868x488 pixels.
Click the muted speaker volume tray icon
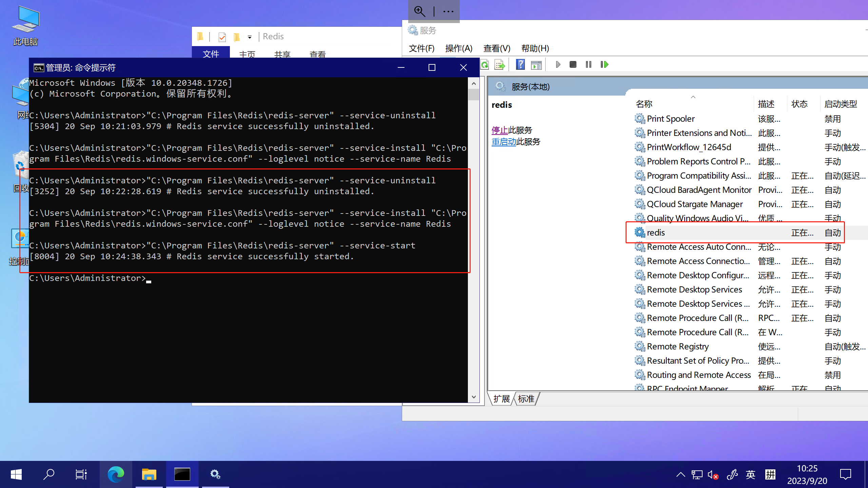(x=713, y=475)
